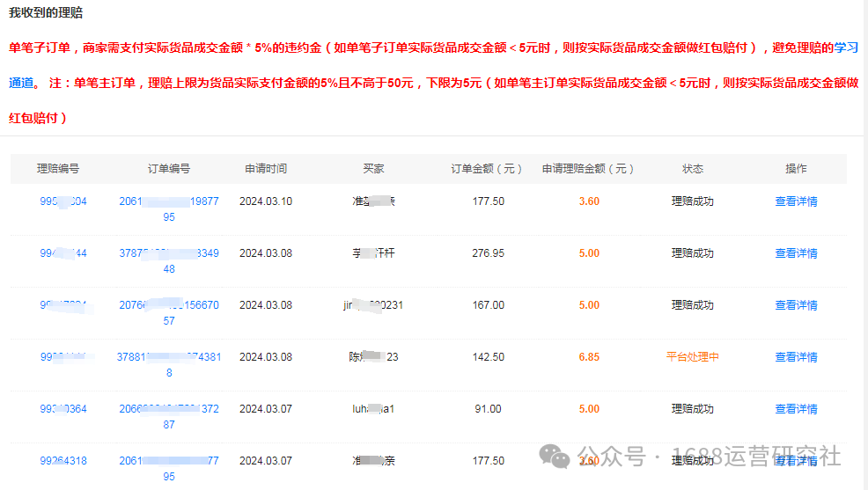Open 查看详情 for the 91.00 order
Viewport: 868px width, 490px height.
pos(796,409)
